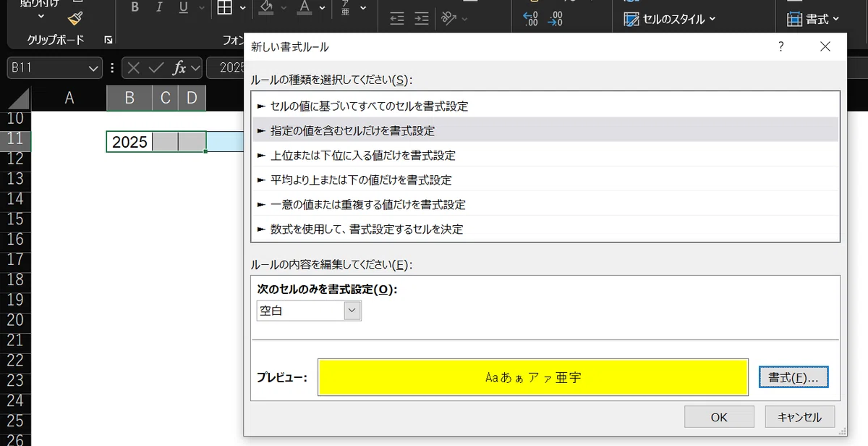Click the 書式(F)... button
The height and width of the screenshot is (446, 868).
tap(793, 377)
